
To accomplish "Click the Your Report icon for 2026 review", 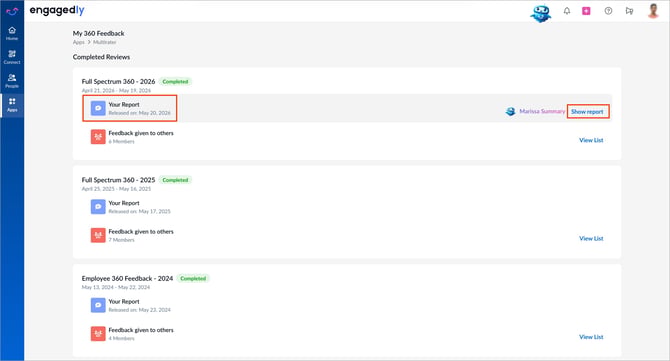I will pos(98,108).
